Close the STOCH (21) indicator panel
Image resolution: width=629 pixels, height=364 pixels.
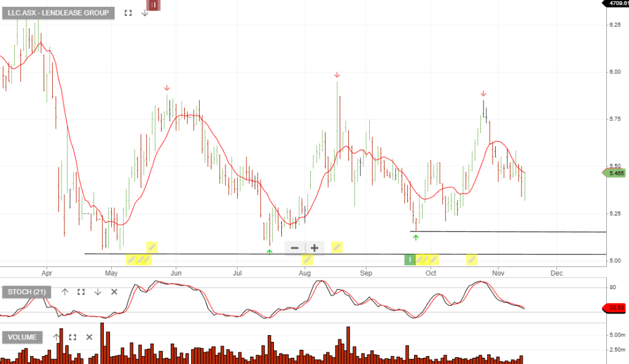coord(114,292)
